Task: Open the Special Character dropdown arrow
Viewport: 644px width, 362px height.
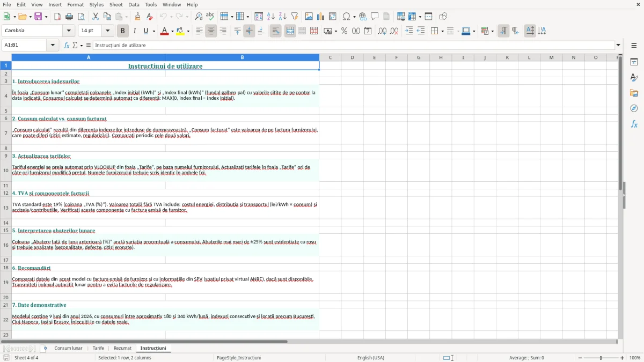Action: [354, 17]
